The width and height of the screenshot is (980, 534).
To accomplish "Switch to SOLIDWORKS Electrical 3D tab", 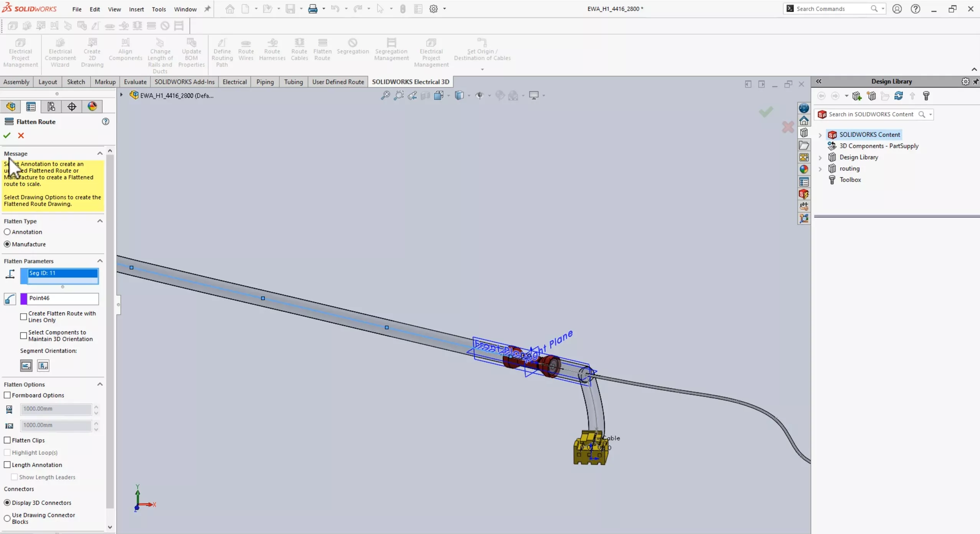I will point(410,81).
